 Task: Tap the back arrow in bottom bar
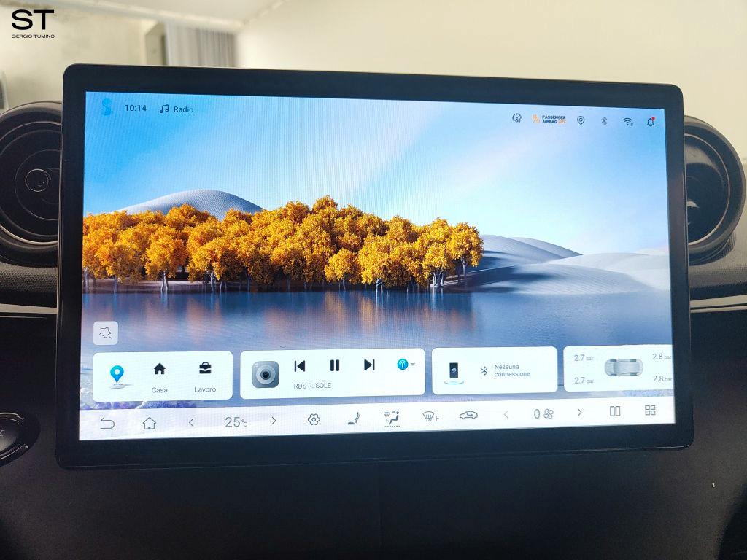click(107, 424)
